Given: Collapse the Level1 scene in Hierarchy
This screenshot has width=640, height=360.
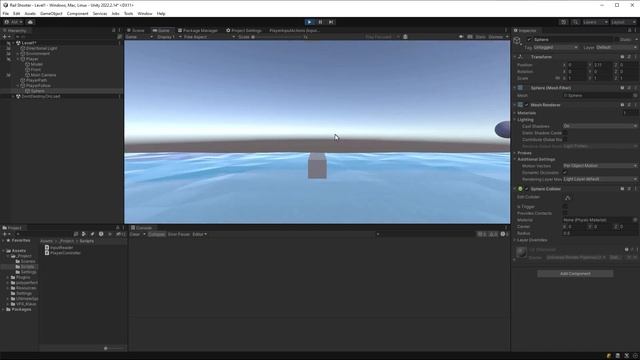Looking at the screenshot, I should (13, 43).
